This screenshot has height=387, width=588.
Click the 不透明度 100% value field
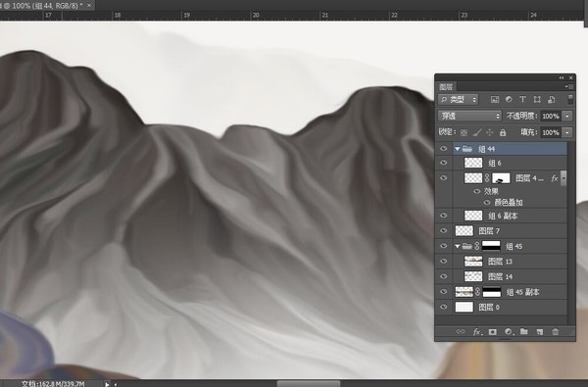551,117
